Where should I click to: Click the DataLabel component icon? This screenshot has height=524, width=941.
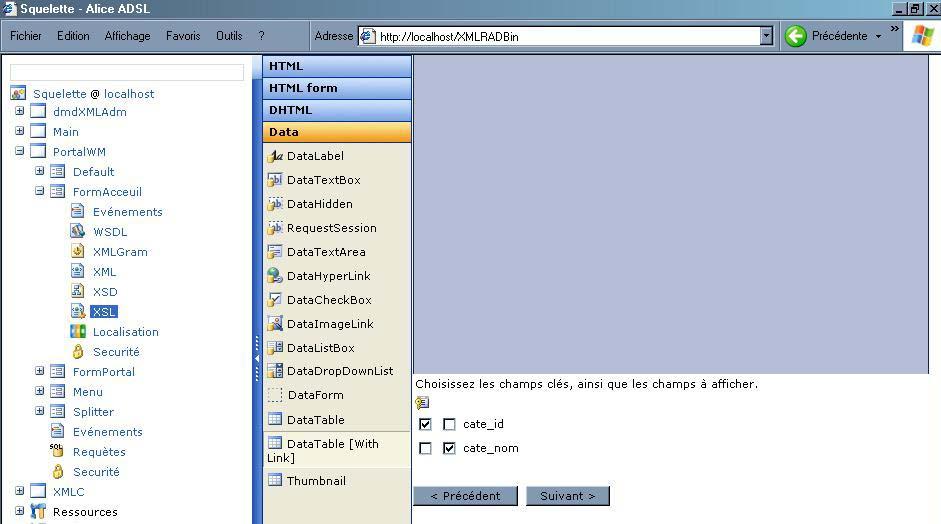tap(275, 156)
